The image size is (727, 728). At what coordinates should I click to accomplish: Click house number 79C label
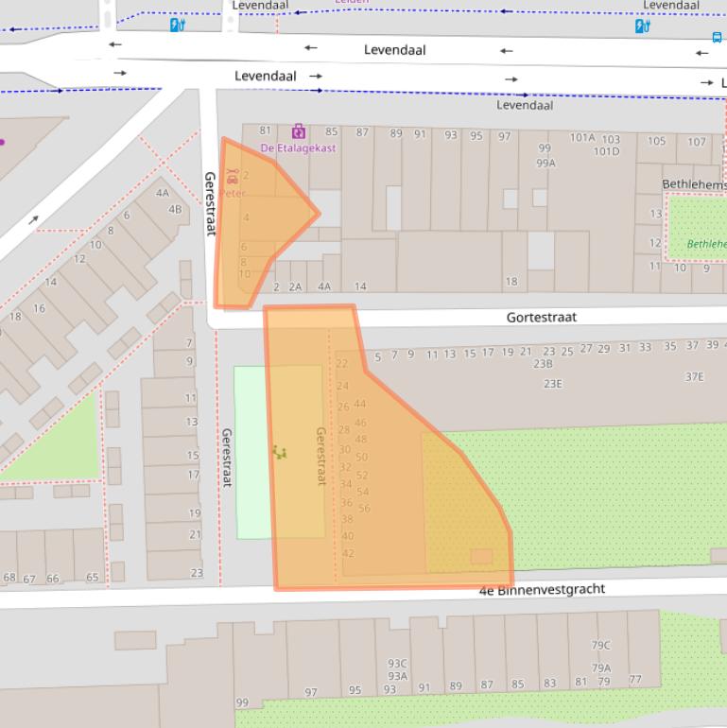[x=601, y=645]
